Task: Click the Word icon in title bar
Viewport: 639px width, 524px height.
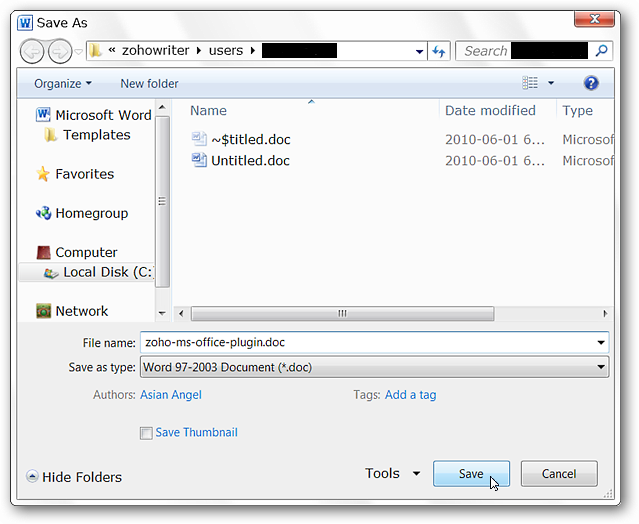Action: (25, 23)
